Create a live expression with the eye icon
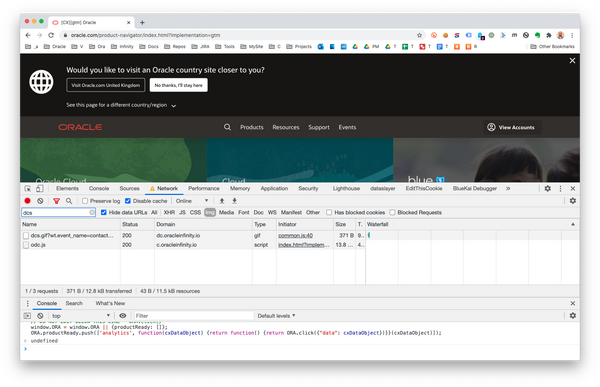The image size is (600, 387). coord(122,316)
